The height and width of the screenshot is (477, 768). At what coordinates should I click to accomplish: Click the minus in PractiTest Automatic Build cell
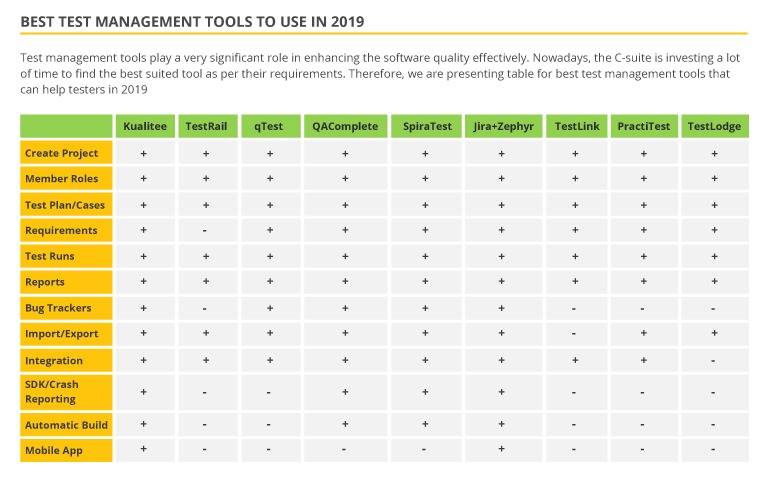point(642,425)
